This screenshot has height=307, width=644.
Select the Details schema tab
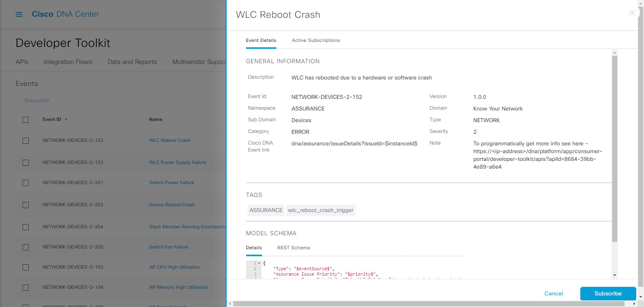(x=254, y=248)
